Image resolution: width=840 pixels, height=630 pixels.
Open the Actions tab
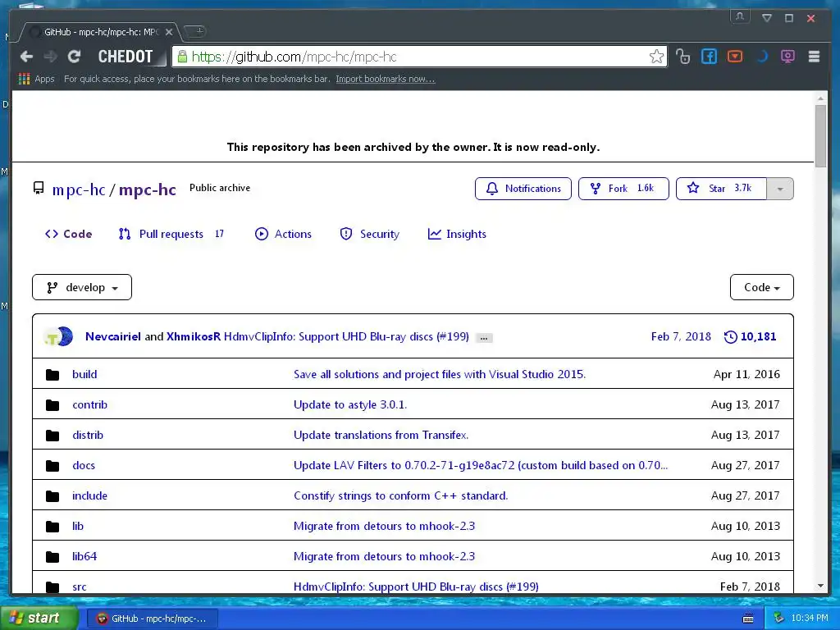(283, 234)
